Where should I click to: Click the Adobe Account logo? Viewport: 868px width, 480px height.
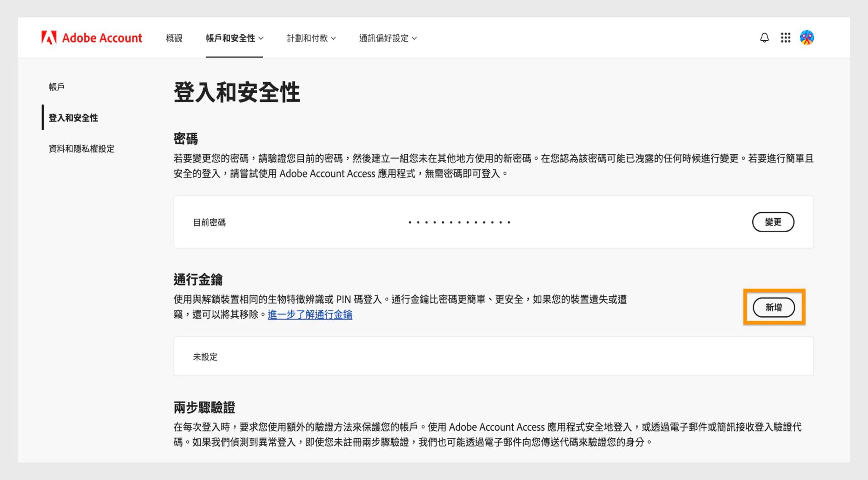(x=92, y=38)
